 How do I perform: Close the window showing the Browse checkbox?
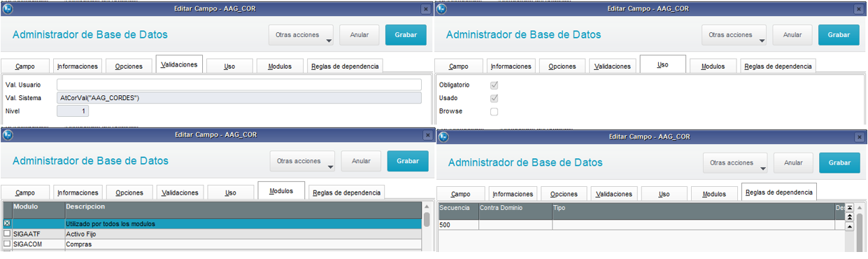(x=860, y=9)
